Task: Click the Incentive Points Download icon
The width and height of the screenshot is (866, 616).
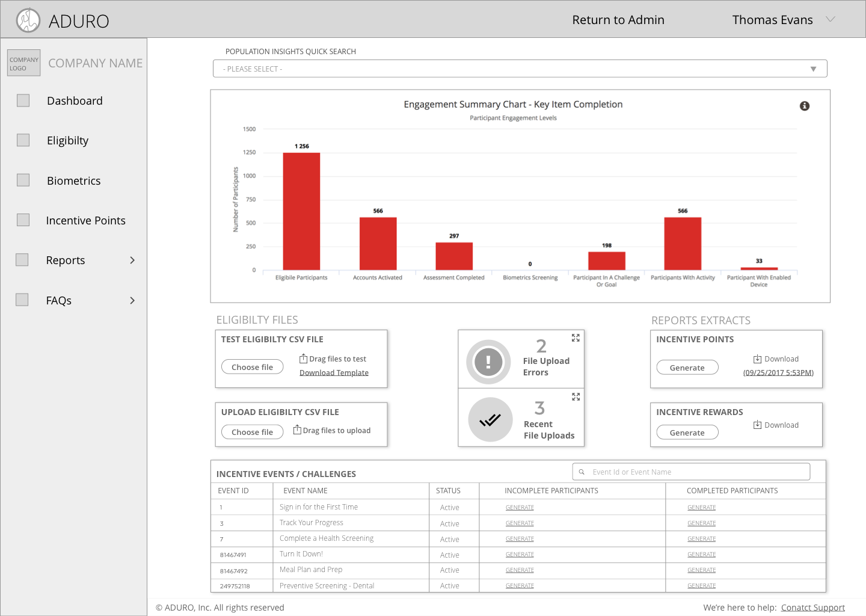Action: (758, 359)
